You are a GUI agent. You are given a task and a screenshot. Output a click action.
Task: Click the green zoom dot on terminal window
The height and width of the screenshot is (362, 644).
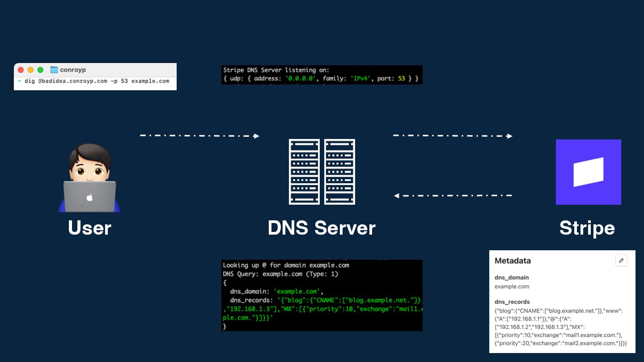point(40,70)
